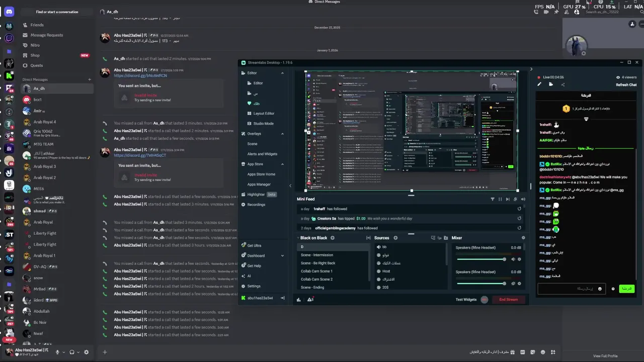Mute the Discord microphone
This screenshot has height=362, width=644.
pyautogui.click(x=57, y=352)
